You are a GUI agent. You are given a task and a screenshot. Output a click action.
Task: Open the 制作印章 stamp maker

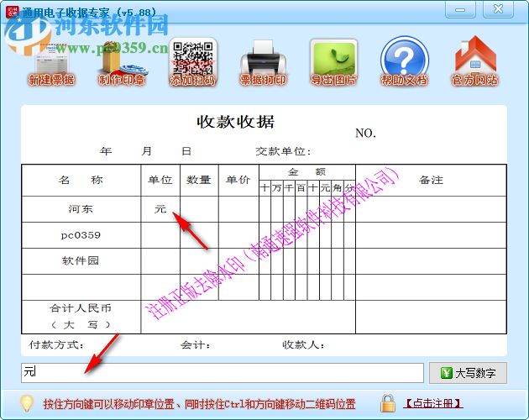122,64
